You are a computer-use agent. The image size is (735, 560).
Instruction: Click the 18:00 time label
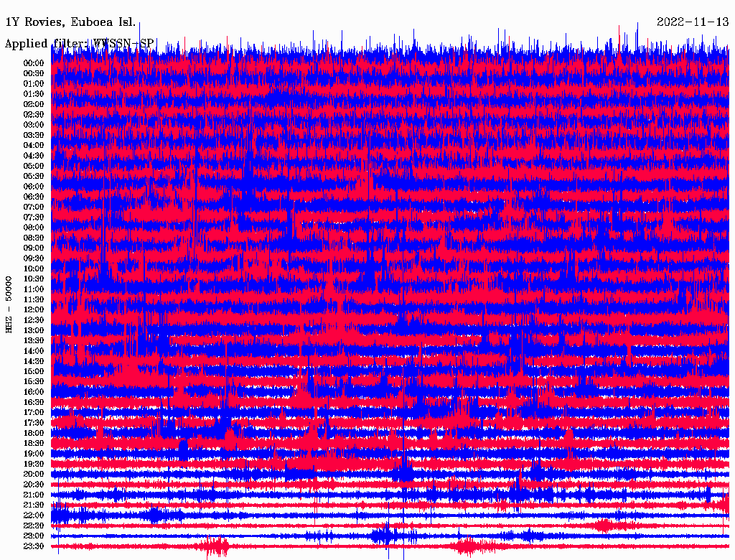[34, 433]
